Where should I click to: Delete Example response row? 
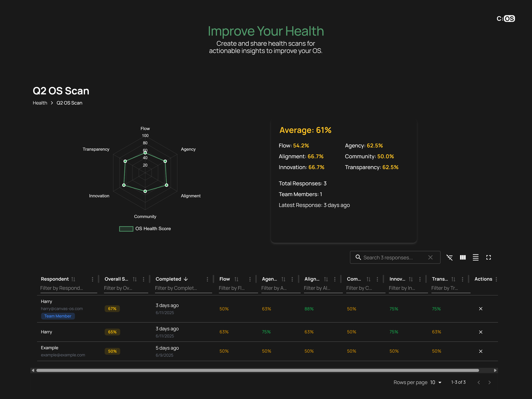click(481, 351)
